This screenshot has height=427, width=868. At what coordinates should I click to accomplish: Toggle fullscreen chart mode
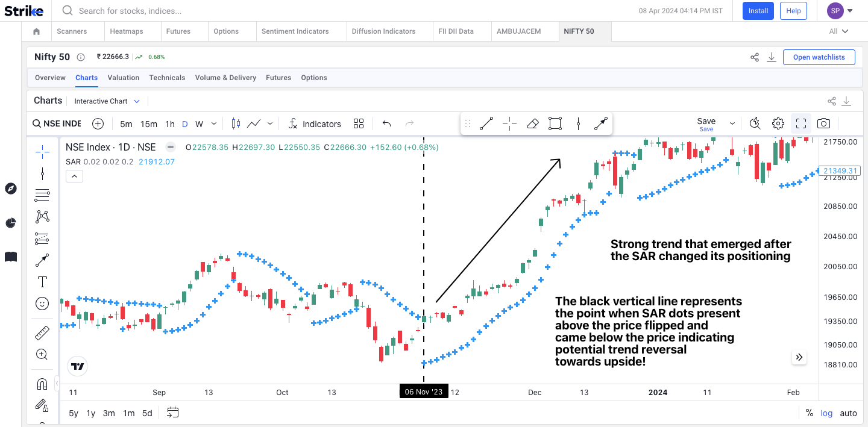tap(801, 123)
